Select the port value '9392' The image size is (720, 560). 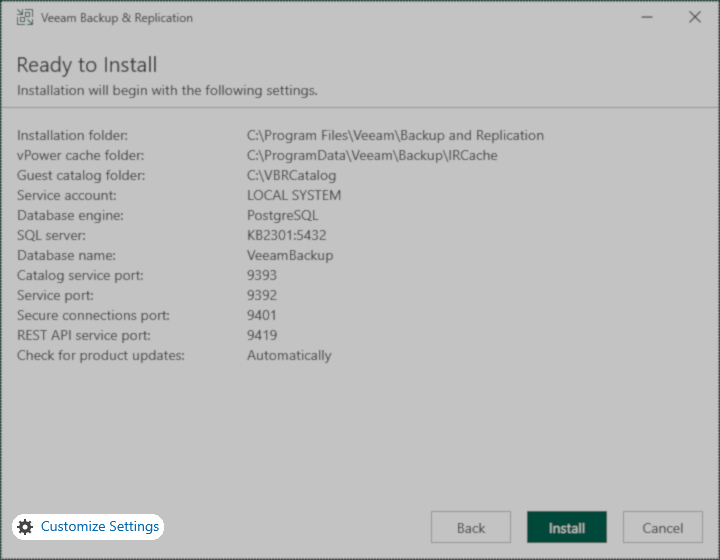(262, 295)
